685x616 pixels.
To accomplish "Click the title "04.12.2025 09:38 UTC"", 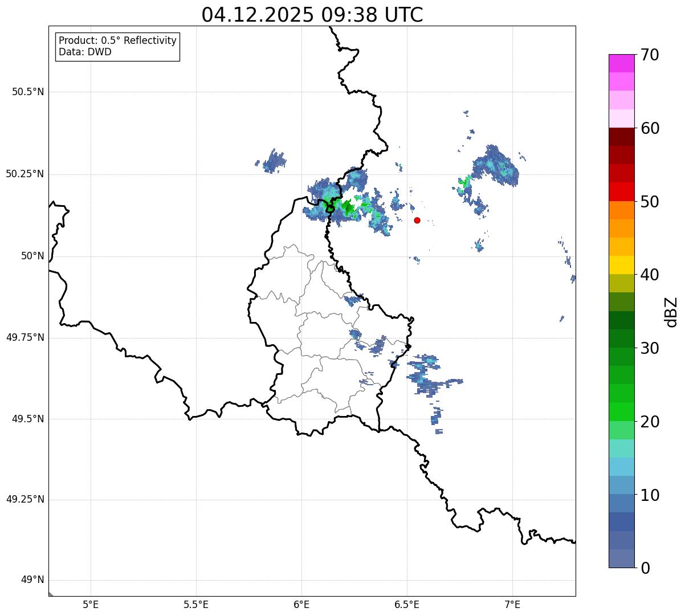I will point(312,15).
